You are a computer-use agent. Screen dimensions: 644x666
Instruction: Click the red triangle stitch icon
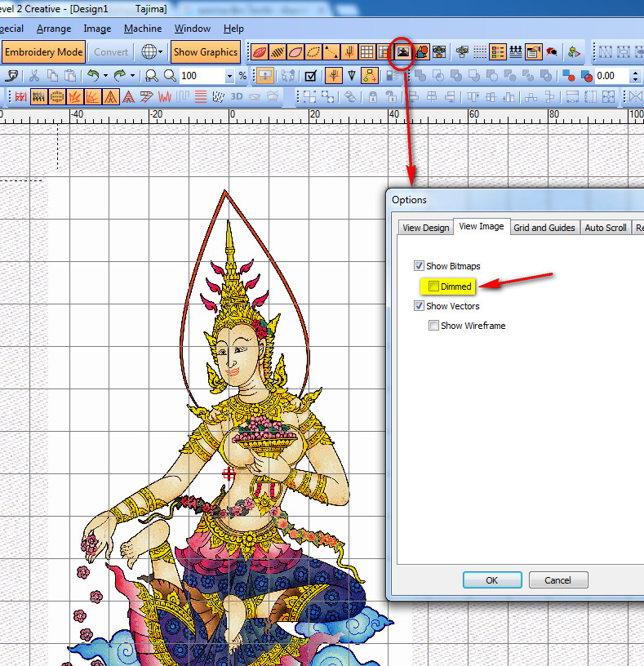click(128, 97)
